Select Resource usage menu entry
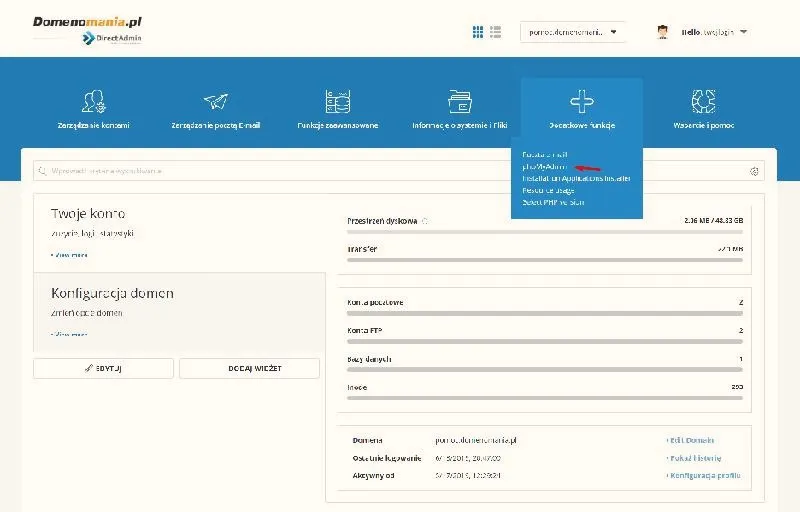The height and width of the screenshot is (512, 800). point(548,190)
